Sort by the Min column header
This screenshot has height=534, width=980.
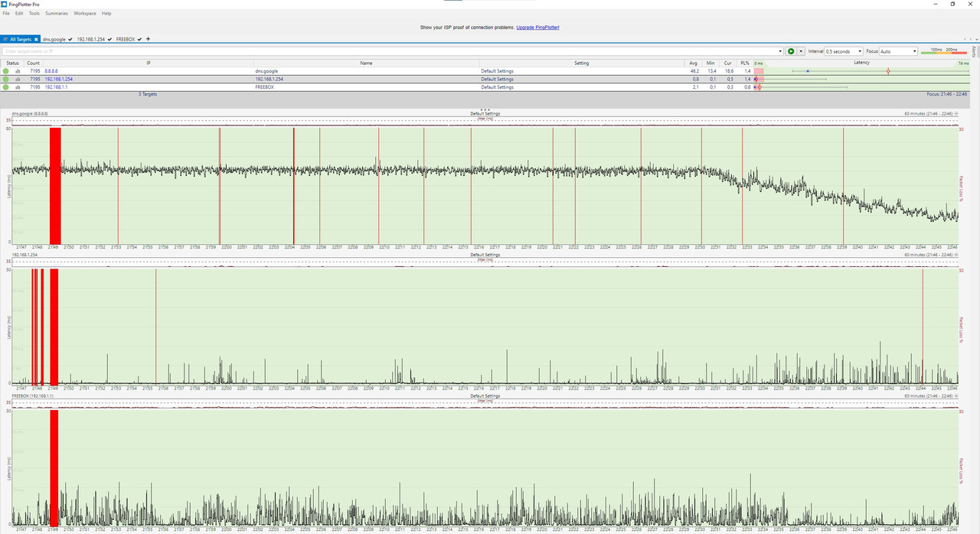click(x=710, y=63)
